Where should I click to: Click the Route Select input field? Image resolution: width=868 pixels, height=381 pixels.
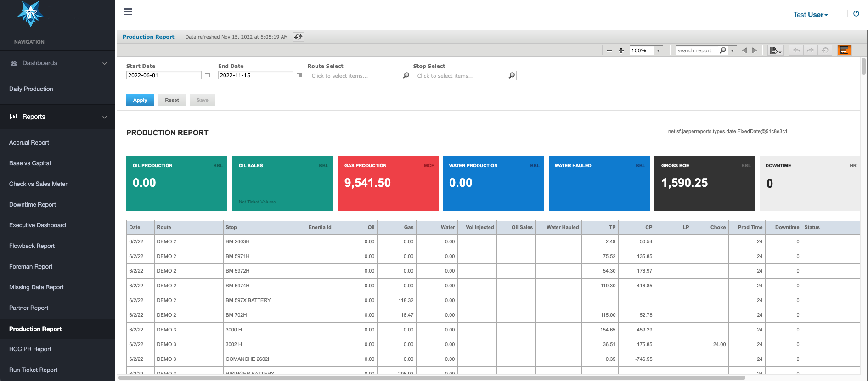coord(356,76)
